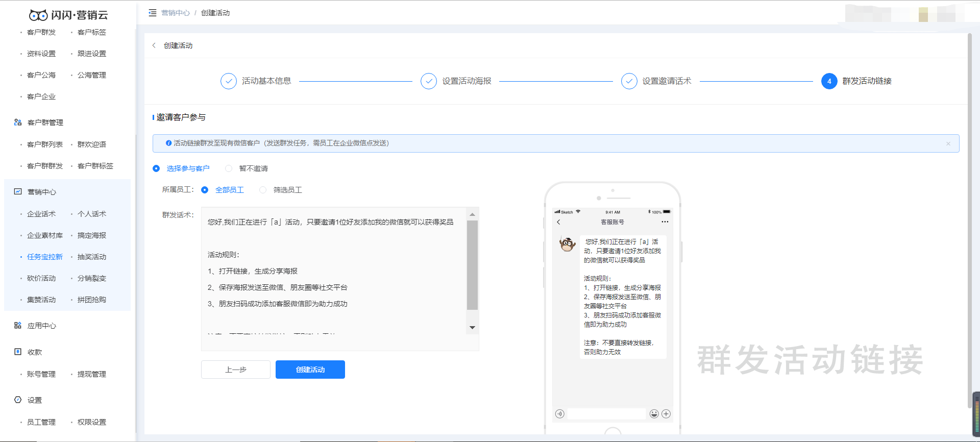This screenshot has height=442, width=980.
Task: Click the info icon in the notice banner
Action: point(168,143)
